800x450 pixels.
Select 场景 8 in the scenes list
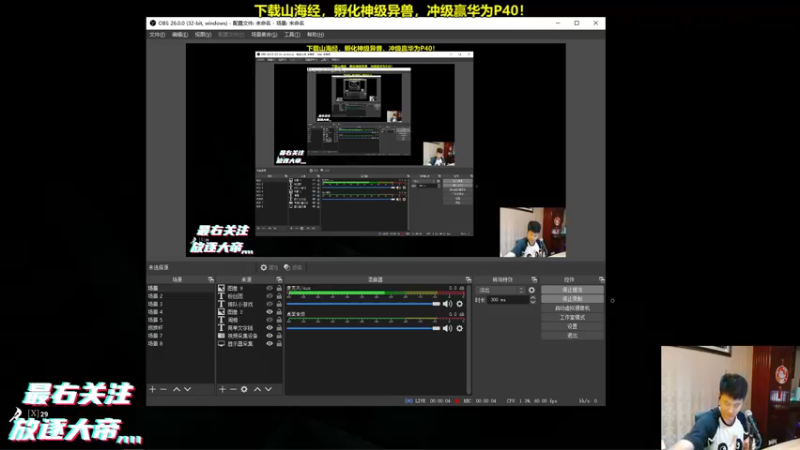pyautogui.click(x=180, y=344)
